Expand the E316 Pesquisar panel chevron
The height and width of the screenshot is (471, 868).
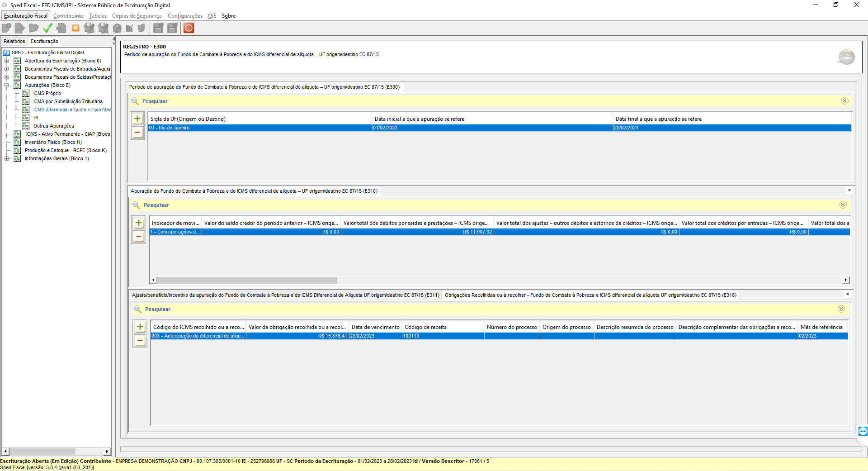point(841,309)
